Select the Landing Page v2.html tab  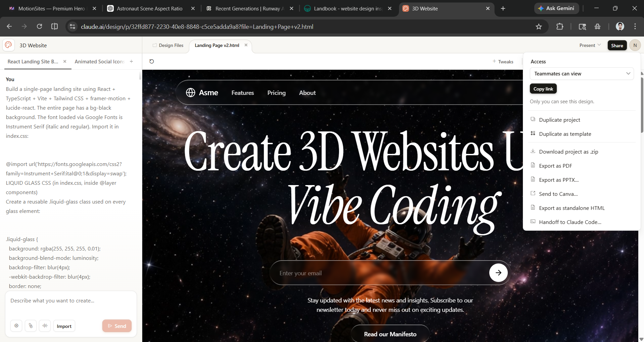[x=217, y=45]
